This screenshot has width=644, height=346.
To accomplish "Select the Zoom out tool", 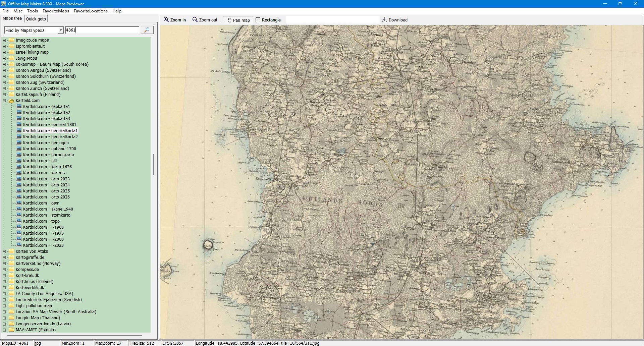I will (x=205, y=20).
